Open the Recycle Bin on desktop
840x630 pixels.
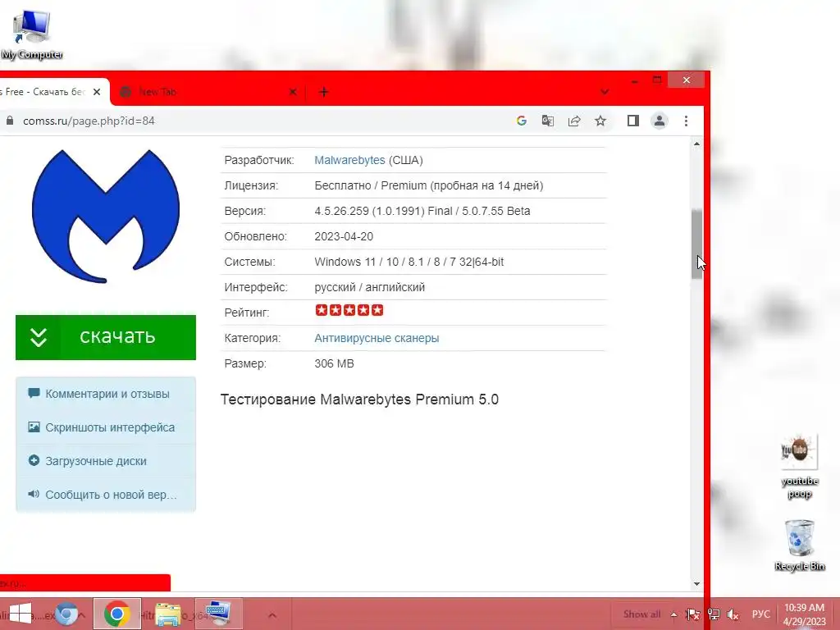tap(799, 546)
